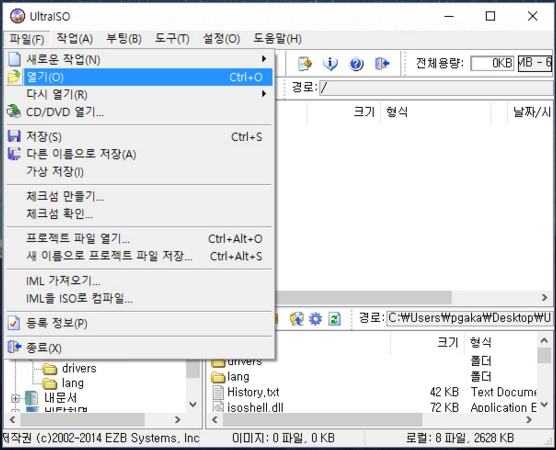Click scroll up arrow of local file list
This screenshot has height=450, width=556.
tap(544, 341)
